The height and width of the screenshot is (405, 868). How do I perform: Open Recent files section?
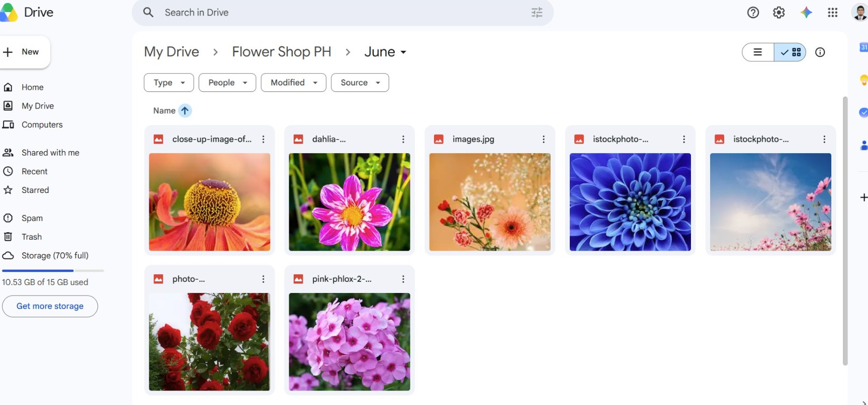[34, 171]
